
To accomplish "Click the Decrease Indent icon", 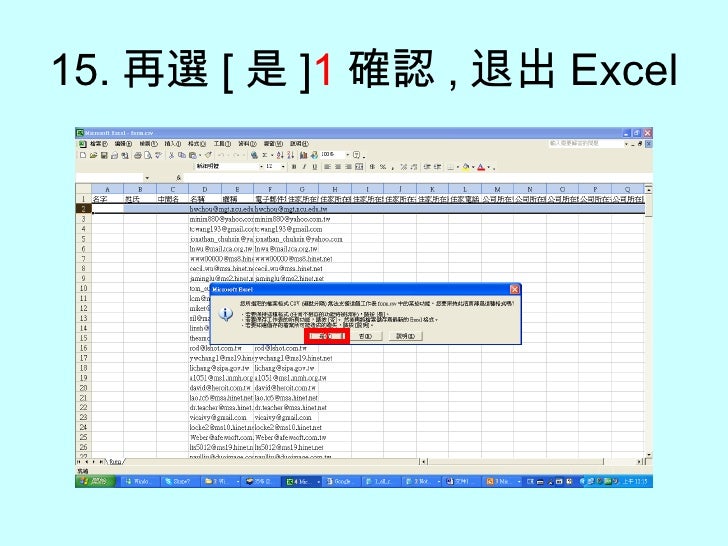I will [427, 167].
